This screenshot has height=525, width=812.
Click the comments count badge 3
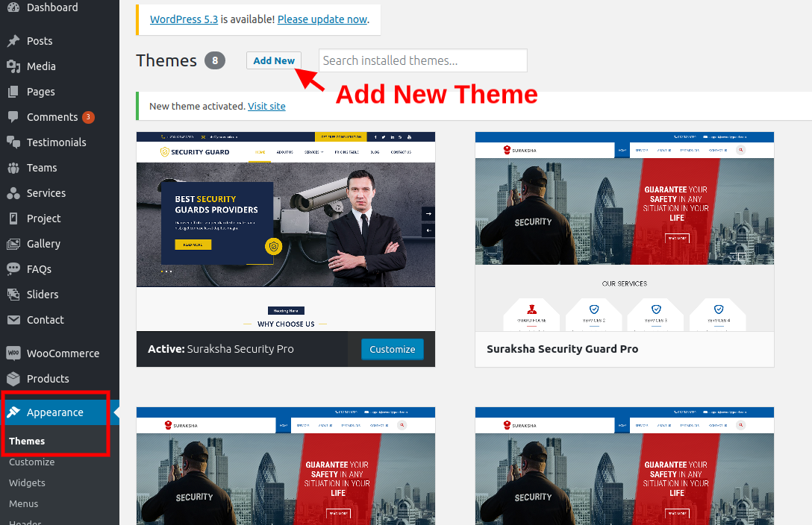coord(88,117)
